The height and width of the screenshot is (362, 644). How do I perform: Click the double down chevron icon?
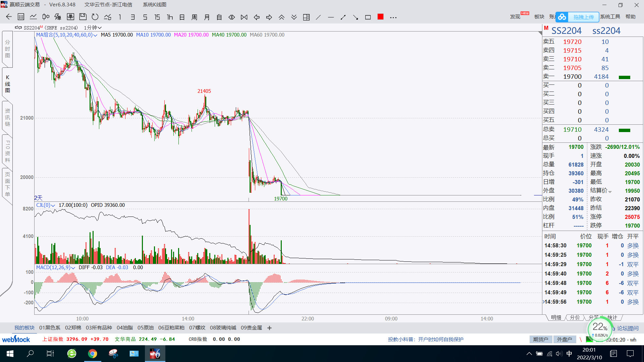294,17
